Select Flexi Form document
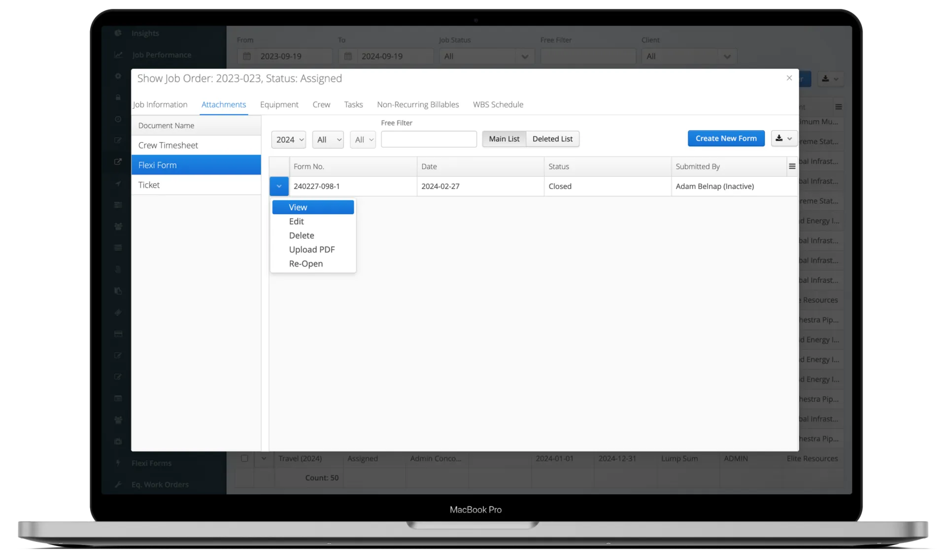 coord(196,165)
